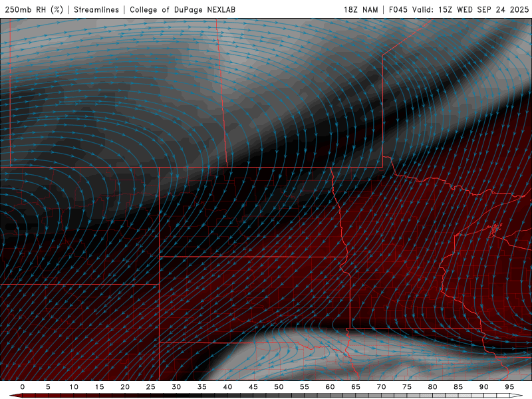Screen dimensions: 532x399
Task: Click the '30' colorbar scale label
Action: pos(176,387)
